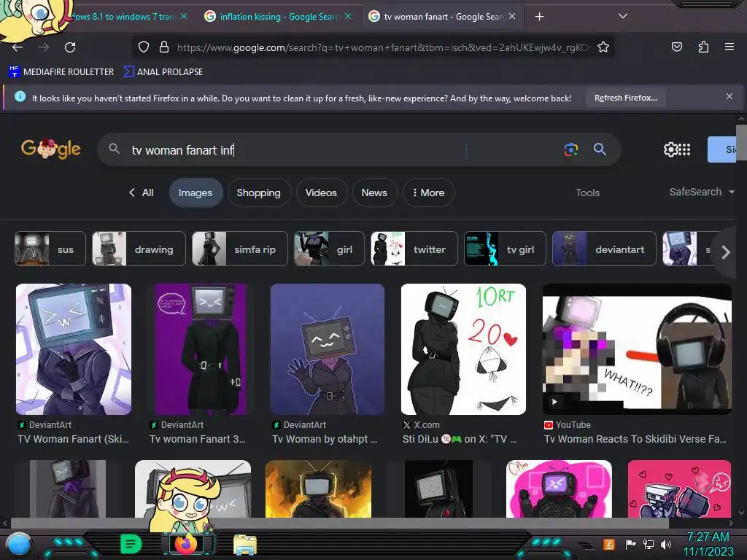747x560 pixels.
Task: Search by image with the camera lens icon
Action: coord(570,149)
